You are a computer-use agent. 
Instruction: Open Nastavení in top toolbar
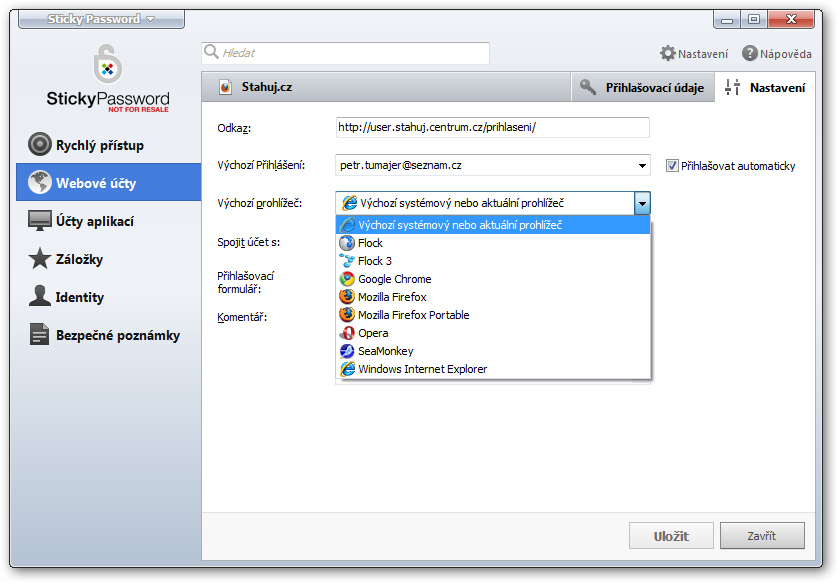(694, 53)
